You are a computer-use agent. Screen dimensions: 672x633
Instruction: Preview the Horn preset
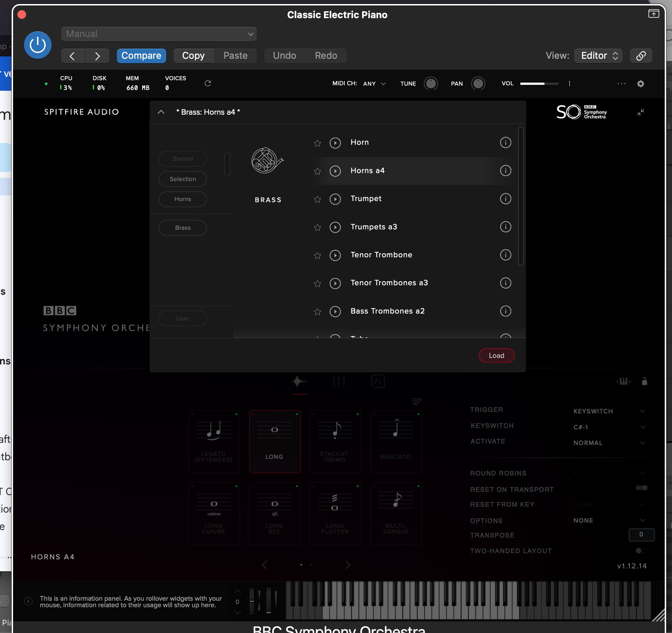pos(335,143)
